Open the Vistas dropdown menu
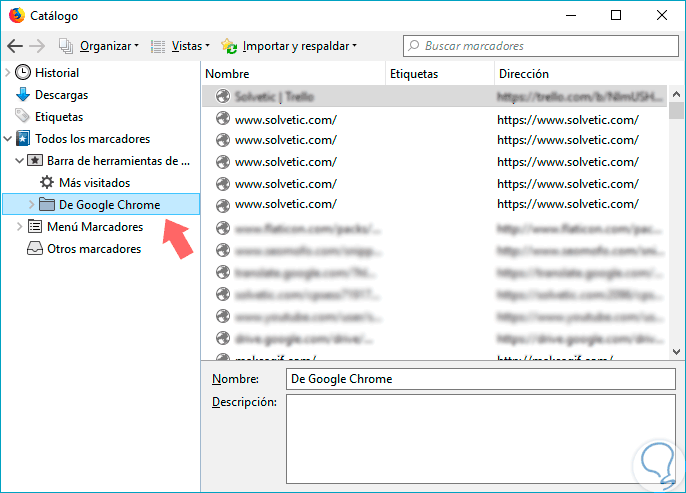This screenshot has width=686, height=493. coord(191,46)
